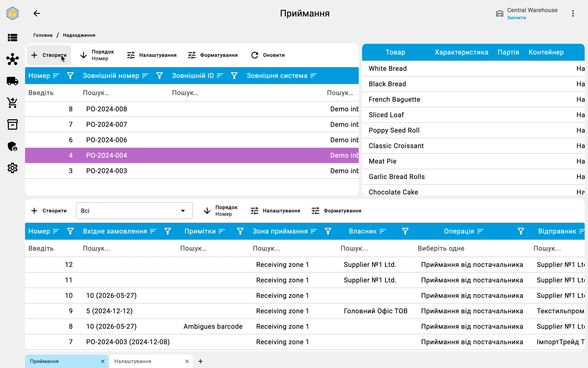This screenshot has height=368, width=588.
Task: Click Створити in the lower toolbar
Action: tap(49, 211)
